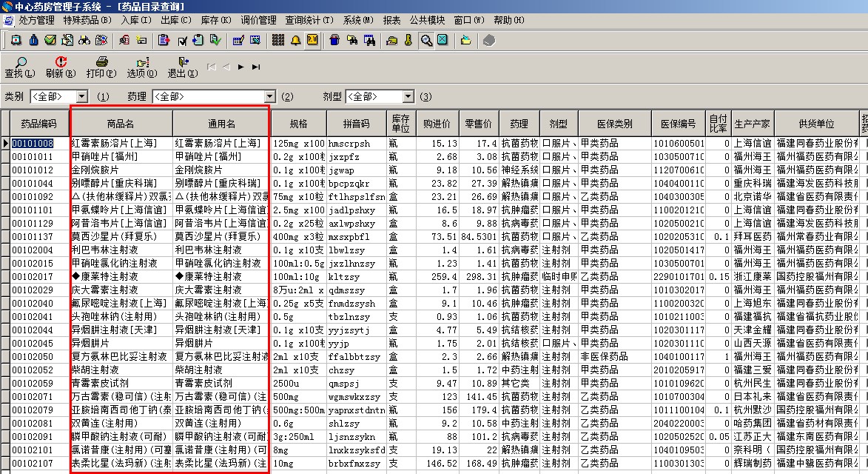Open the 类别 category dropdown
The image size is (868, 474).
tap(82, 96)
